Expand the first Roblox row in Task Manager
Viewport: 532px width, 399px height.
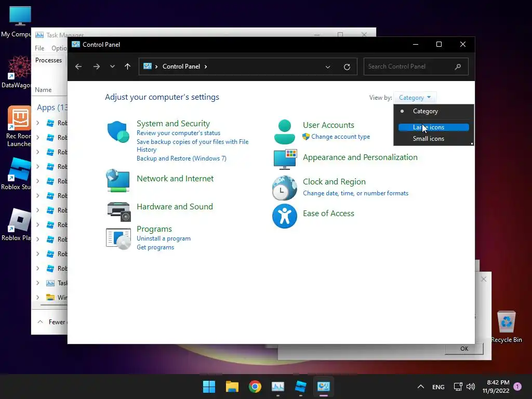(38, 123)
